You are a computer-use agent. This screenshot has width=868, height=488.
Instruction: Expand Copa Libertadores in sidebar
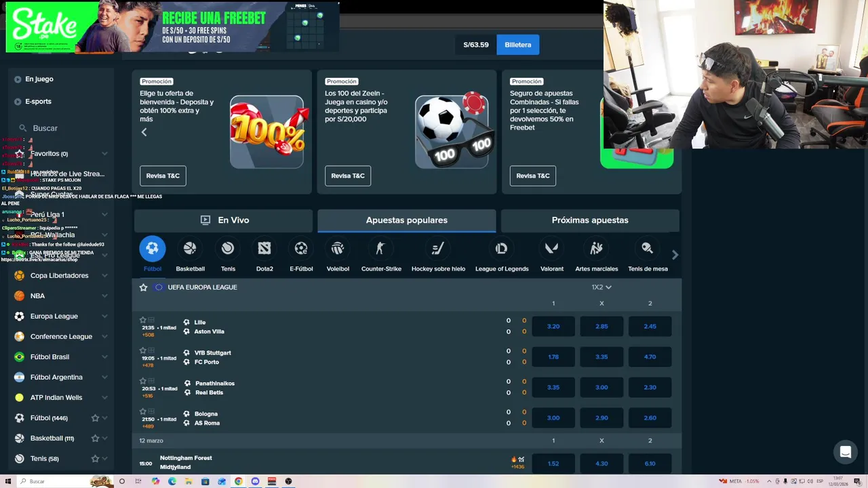[104, 276]
